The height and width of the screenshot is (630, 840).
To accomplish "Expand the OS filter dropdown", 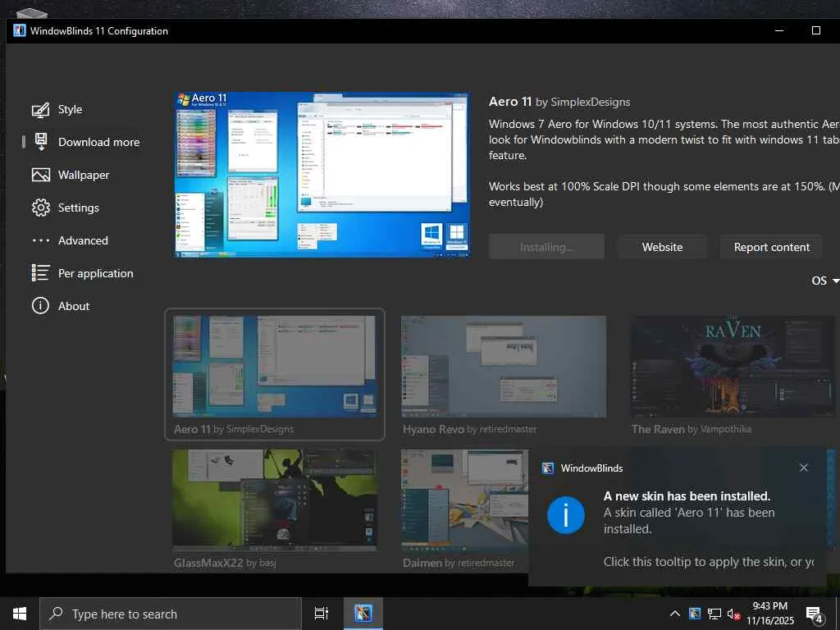I will (825, 281).
